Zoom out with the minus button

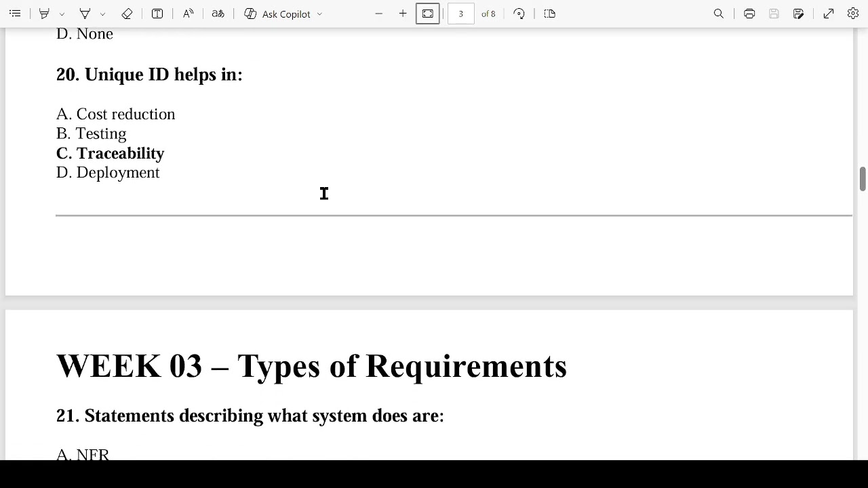[378, 14]
